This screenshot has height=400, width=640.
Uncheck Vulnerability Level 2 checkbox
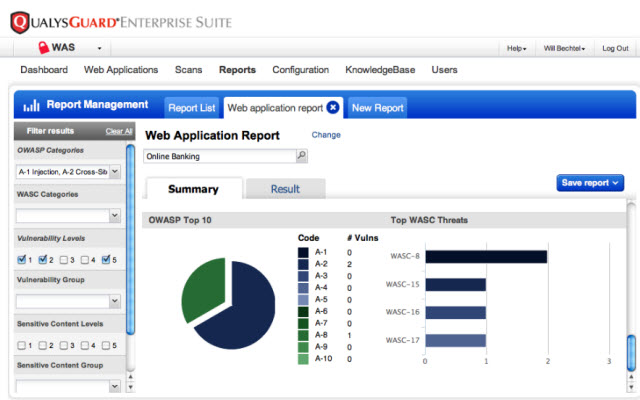point(42,260)
